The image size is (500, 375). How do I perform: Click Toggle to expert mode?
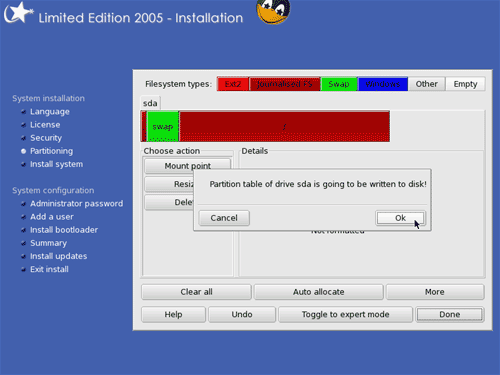click(345, 314)
